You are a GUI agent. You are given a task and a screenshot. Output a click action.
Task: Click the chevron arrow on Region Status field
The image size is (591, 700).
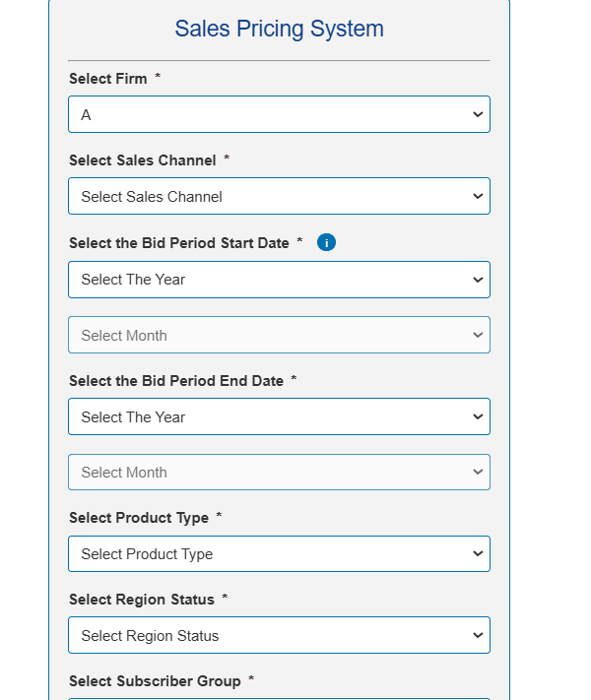click(x=478, y=635)
